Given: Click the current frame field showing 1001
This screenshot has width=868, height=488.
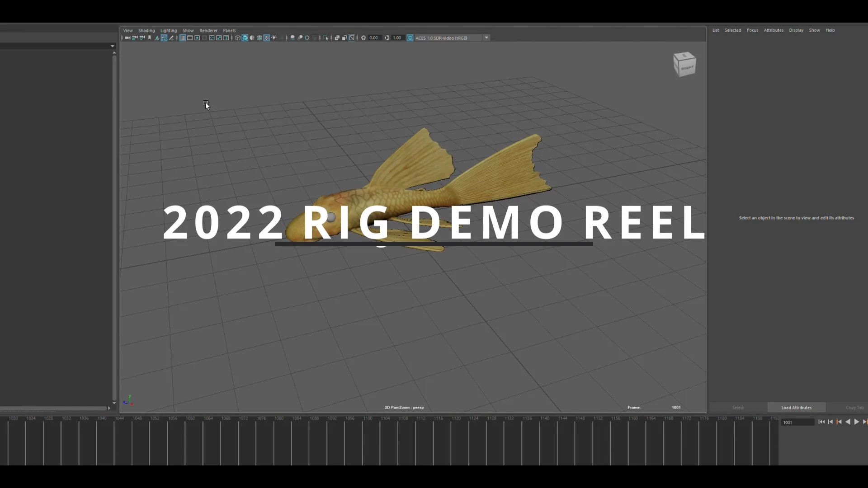Looking at the screenshot, I should [x=797, y=422].
